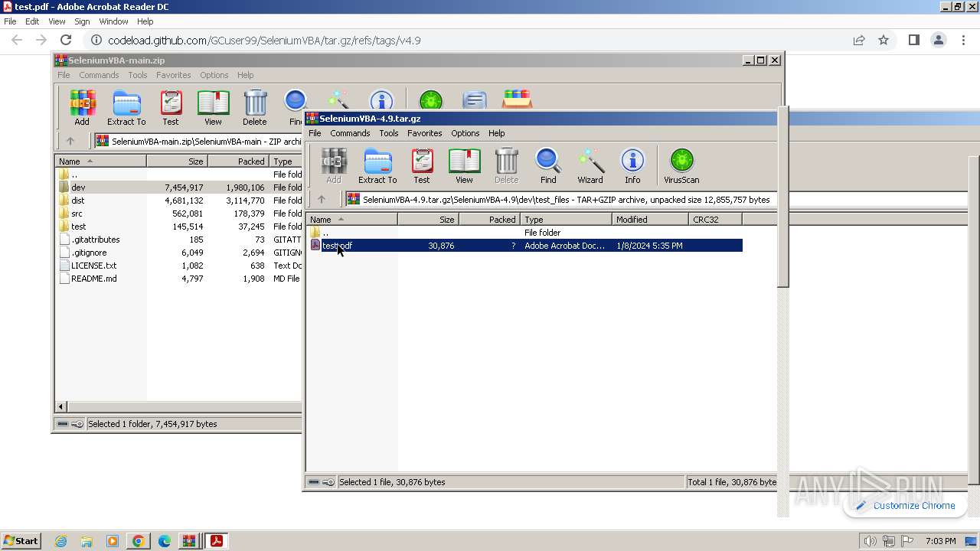Open Tools menu in SeleniumVBA-4.9.tar.gz window

389,133
